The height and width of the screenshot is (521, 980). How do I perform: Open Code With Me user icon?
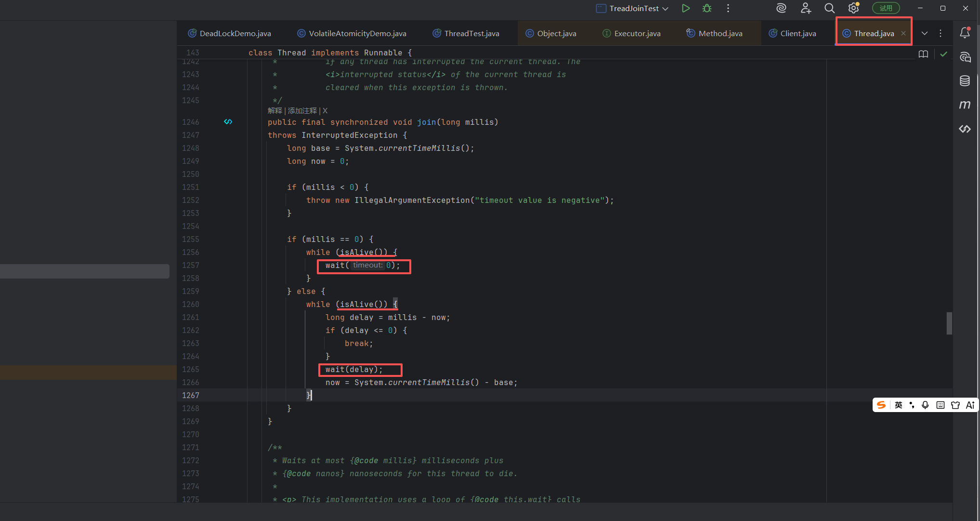click(x=806, y=8)
